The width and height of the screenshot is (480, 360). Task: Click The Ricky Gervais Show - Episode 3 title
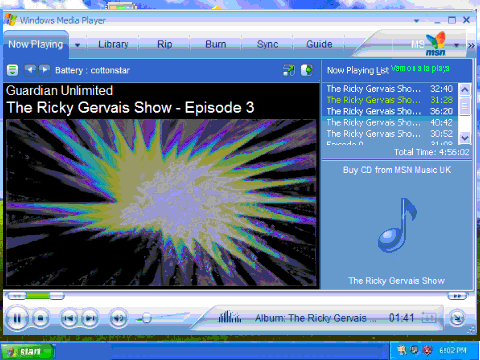[130, 108]
